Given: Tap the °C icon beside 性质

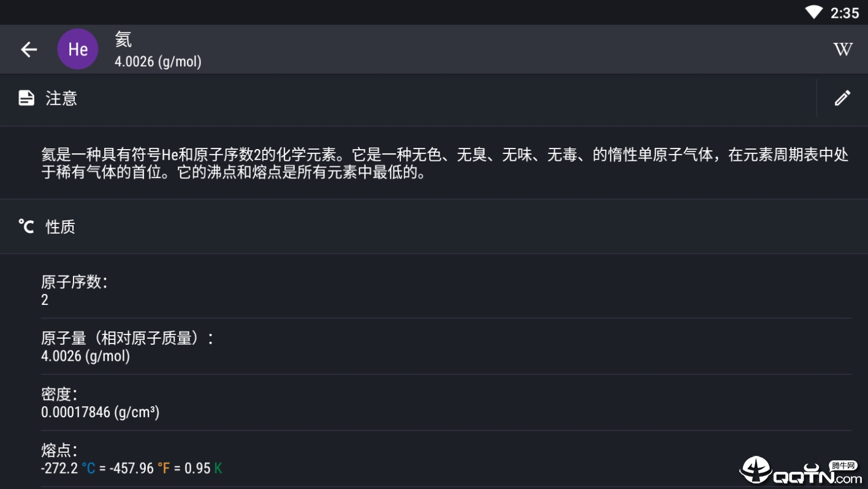Looking at the screenshot, I should [26, 227].
